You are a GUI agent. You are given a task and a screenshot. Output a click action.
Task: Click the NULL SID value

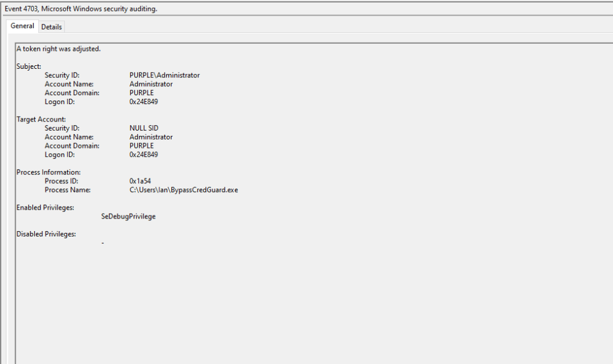pyautogui.click(x=143, y=128)
